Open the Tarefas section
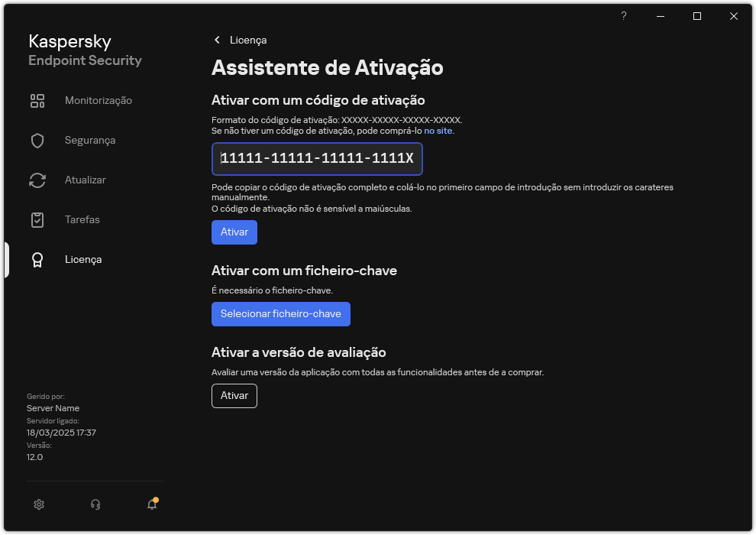 [x=82, y=219]
